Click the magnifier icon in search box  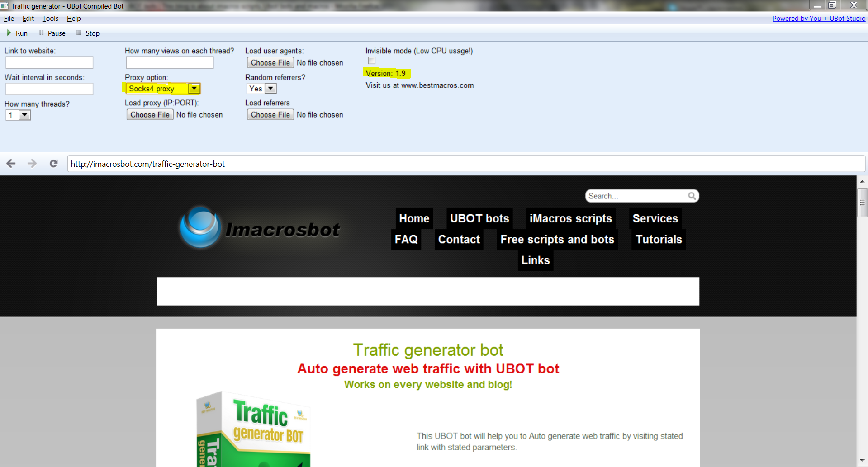[692, 196]
